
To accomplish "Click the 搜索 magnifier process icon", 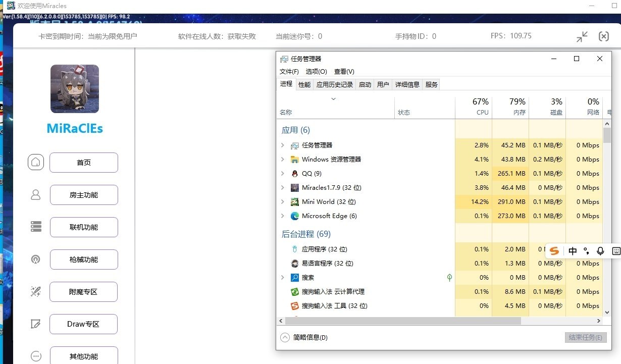I will pos(295,278).
